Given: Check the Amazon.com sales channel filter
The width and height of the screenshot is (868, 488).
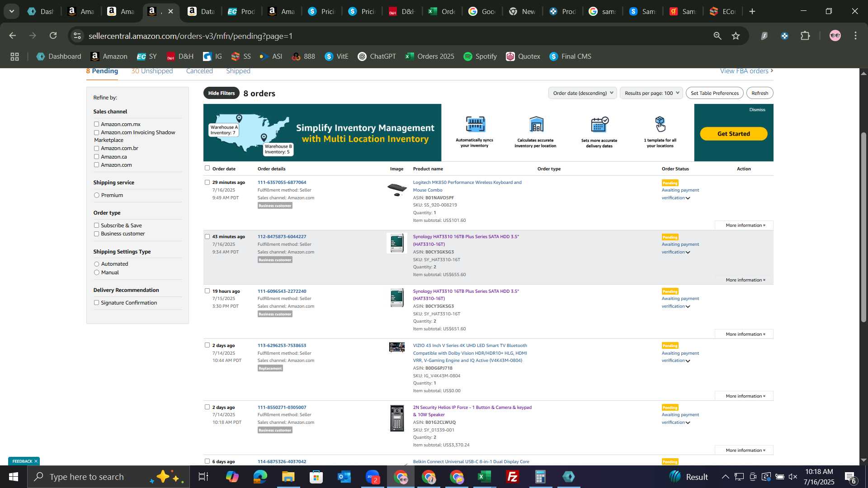Looking at the screenshot, I should (x=96, y=165).
